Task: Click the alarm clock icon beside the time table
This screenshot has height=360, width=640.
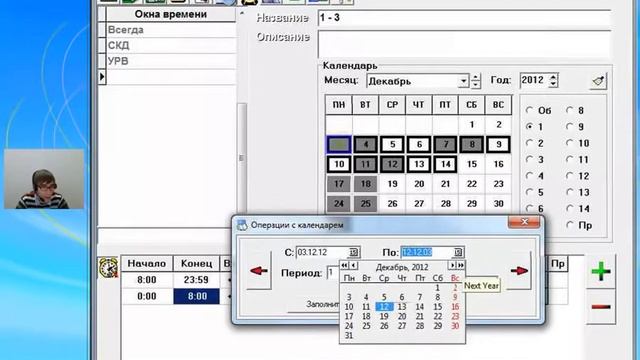Action: [x=109, y=267]
